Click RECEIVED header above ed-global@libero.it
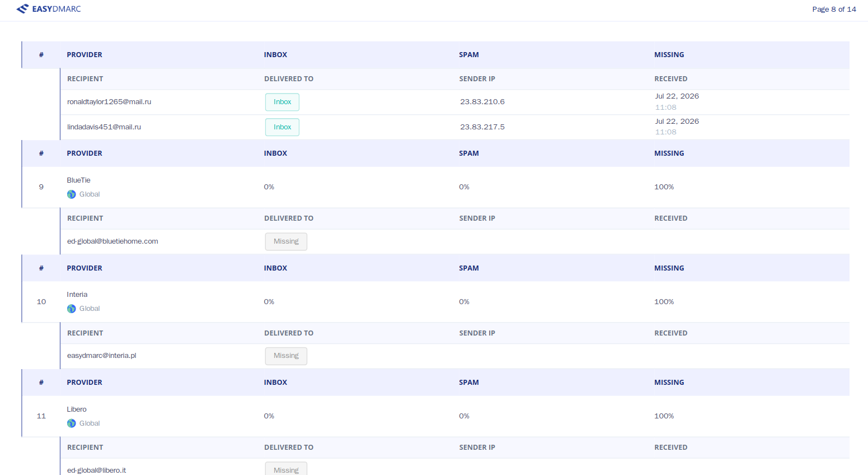 [671, 448]
